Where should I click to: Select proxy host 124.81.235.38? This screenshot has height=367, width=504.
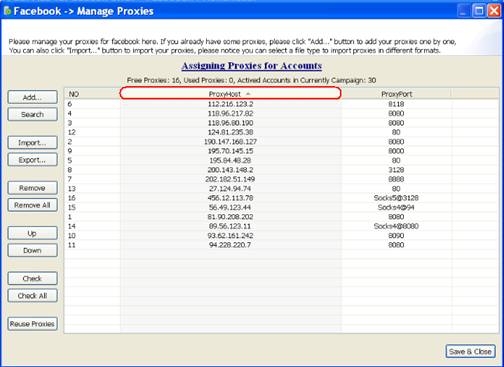(230, 132)
